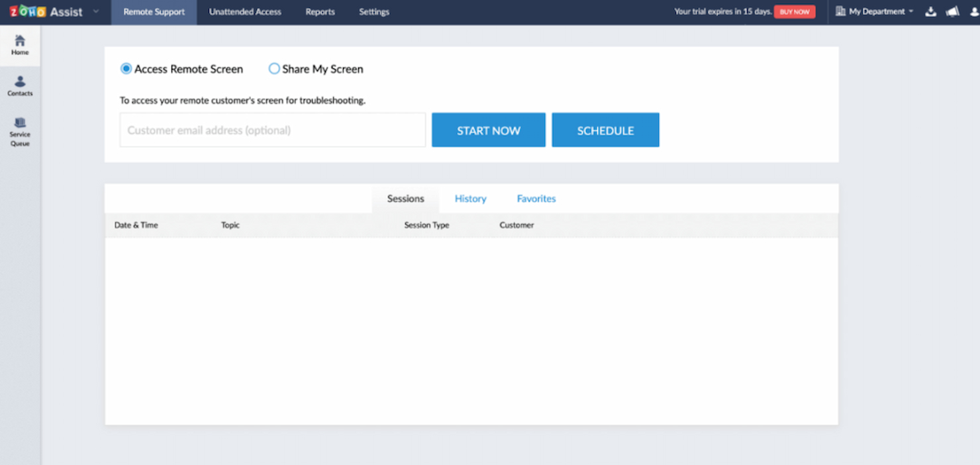The image size is (980, 465).
Task: Select the Access Remote Screen radio button
Action: [x=126, y=68]
